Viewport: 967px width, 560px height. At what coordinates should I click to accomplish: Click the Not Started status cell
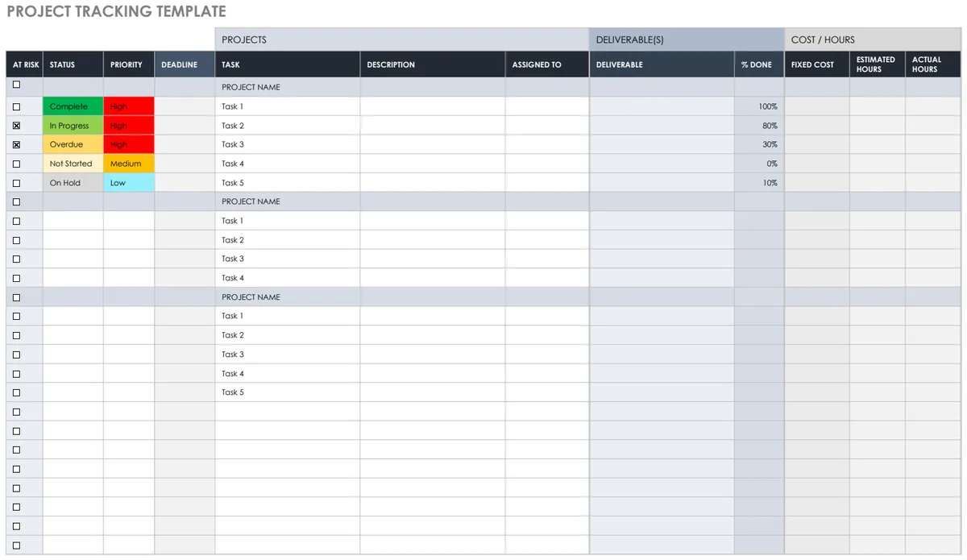(73, 164)
